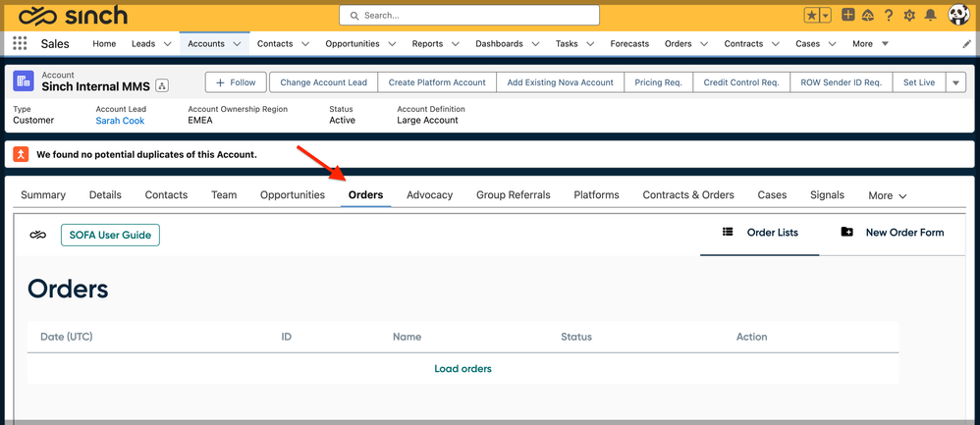Switch to record Opportunities tab

pyautogui.click(x=293, y=195)
